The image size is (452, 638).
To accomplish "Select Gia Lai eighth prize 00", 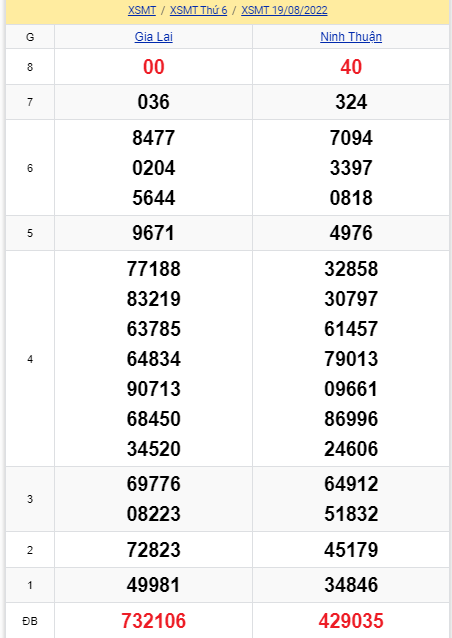I will click(x=154, y=67).
